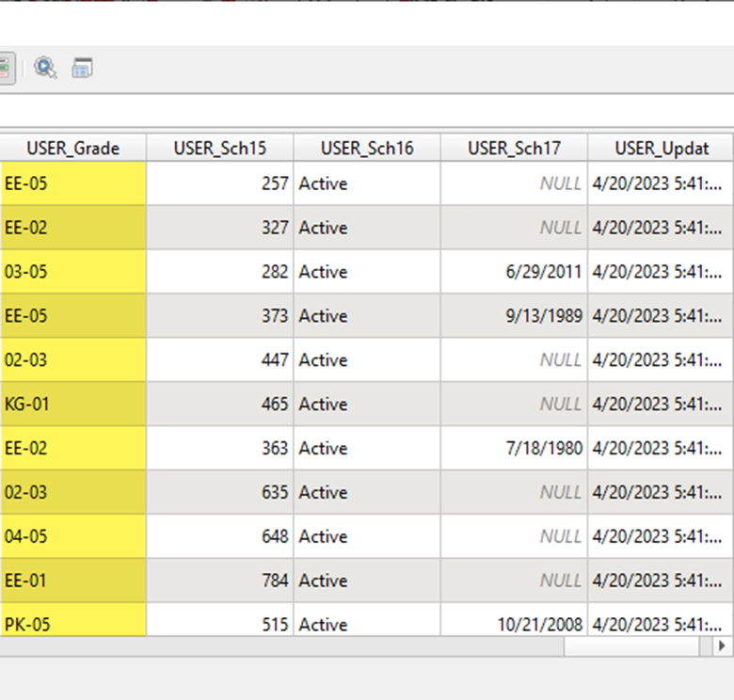
Task: Select the 03-05 grade cell
Action: pos(73,271)
